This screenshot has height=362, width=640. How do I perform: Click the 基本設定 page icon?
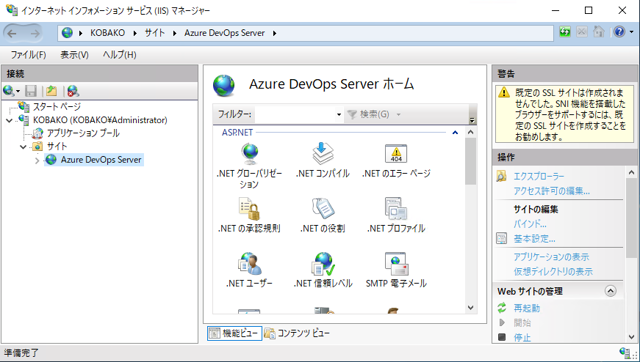coord(502,238)
